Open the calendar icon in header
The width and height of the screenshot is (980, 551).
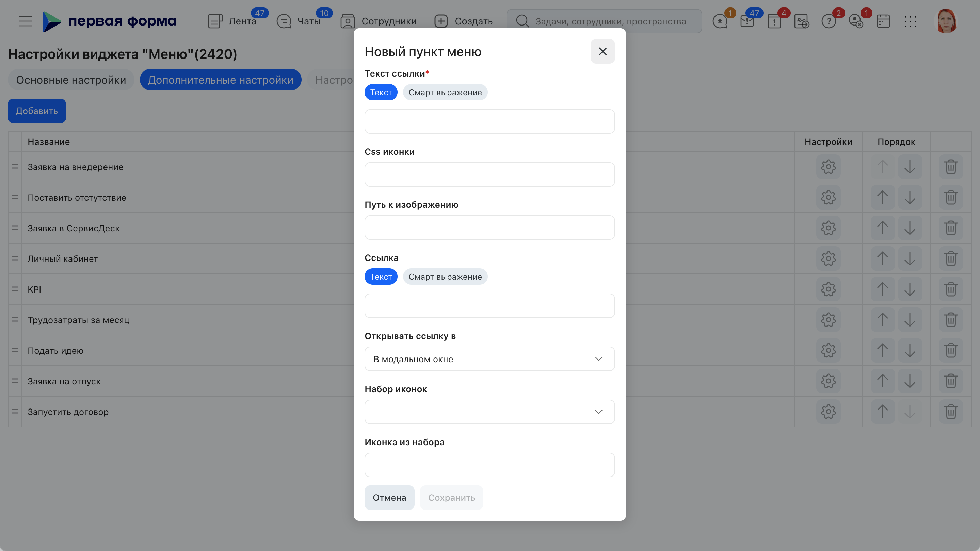coord(883,21)
